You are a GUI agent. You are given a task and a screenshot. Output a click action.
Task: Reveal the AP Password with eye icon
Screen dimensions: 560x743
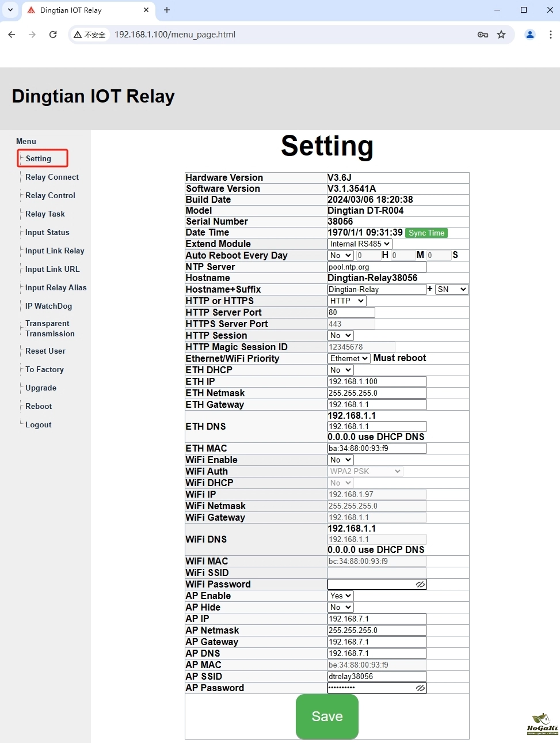420,688
